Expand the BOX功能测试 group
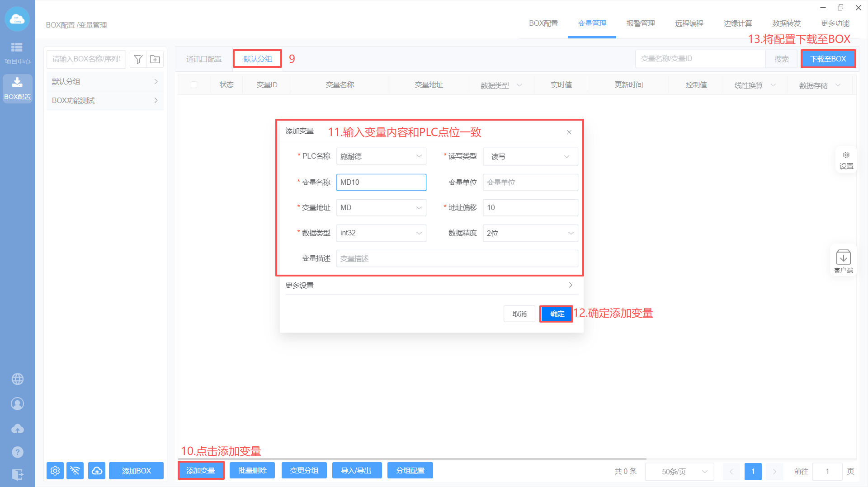This screenshot has height=487, width=868. (104, 100)
